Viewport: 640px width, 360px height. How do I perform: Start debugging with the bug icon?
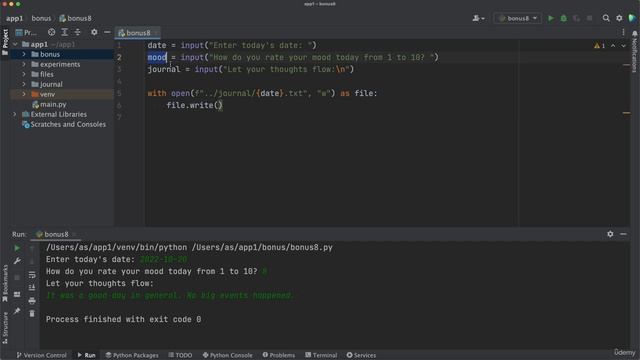click(564, 18)
